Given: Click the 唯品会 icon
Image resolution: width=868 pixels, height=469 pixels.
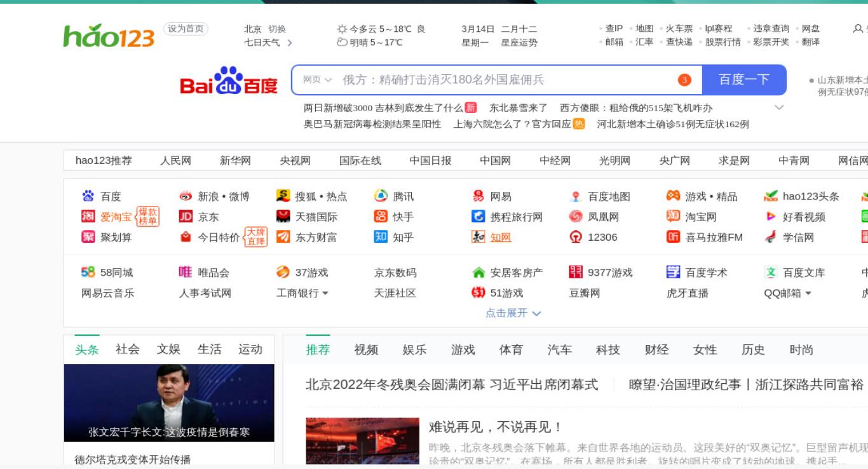Looking at the screenshot, I should [x=186, y=272].
